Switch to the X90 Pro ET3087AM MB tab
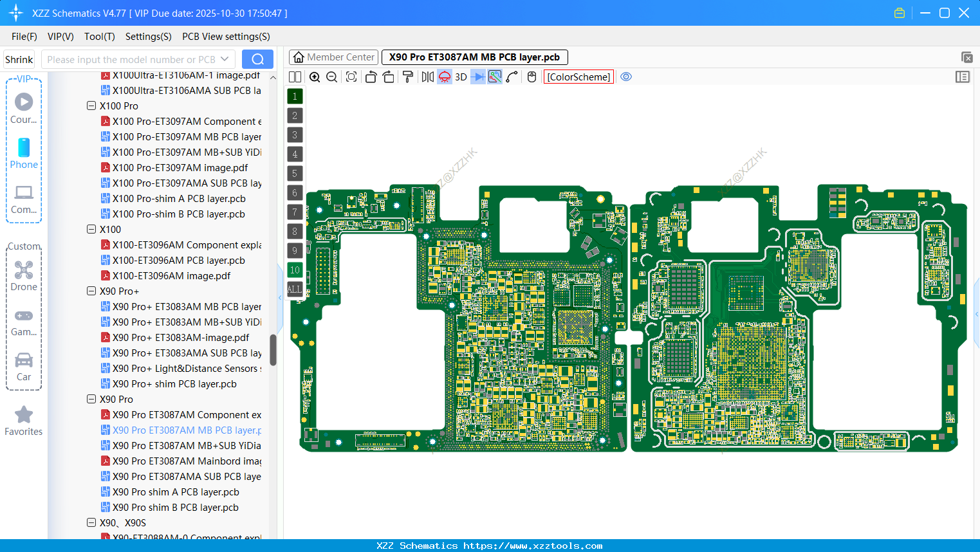Image resolution: width=980 pixels, height=552 pixels. (474, 57)
